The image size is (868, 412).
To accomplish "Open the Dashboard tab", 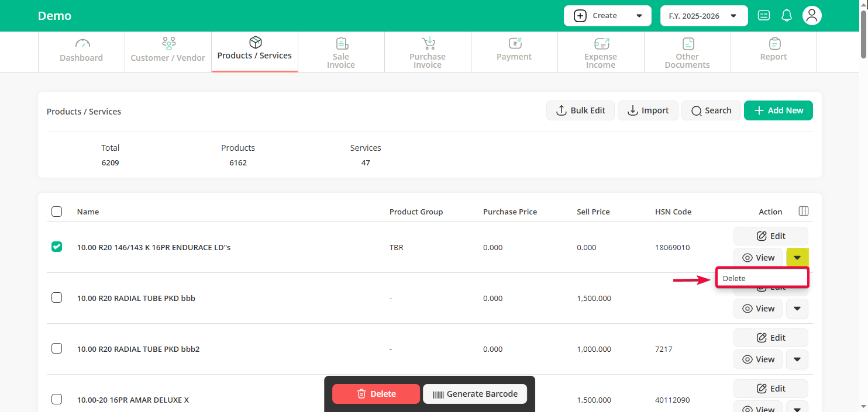I will click(x=81, y=51).
